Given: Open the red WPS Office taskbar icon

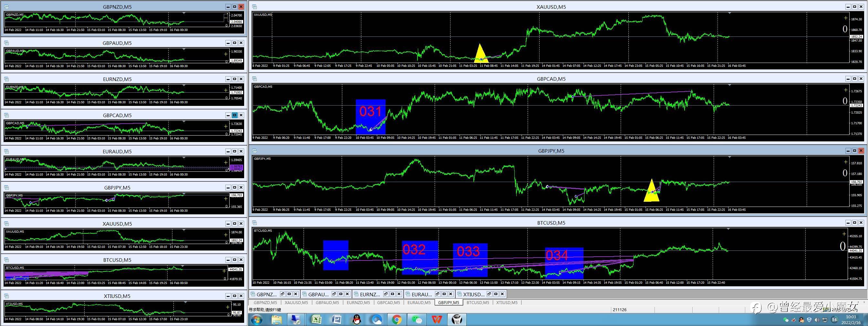Looking at the screenshot, I should [x=437, y=319].
